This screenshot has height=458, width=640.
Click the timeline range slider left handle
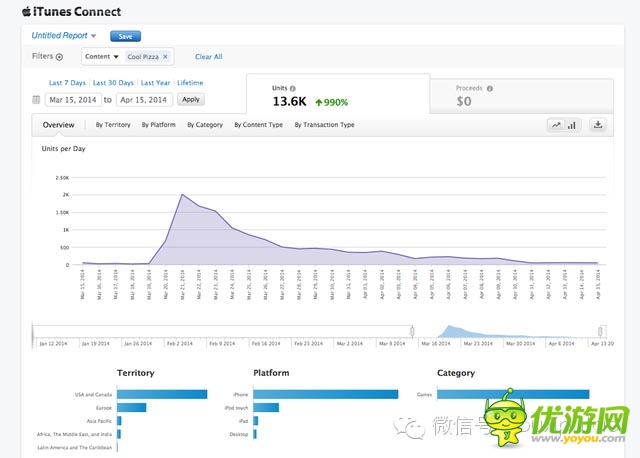(412, 330)
